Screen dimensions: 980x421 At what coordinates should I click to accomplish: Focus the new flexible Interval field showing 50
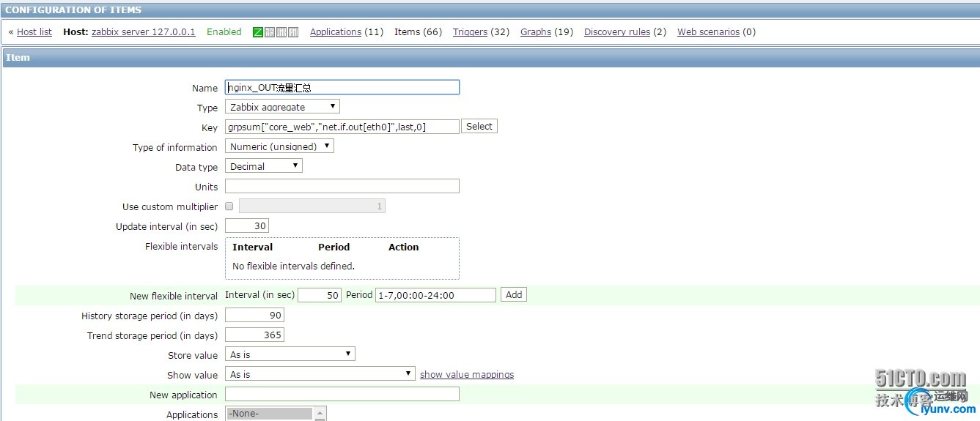pos(320,295)
